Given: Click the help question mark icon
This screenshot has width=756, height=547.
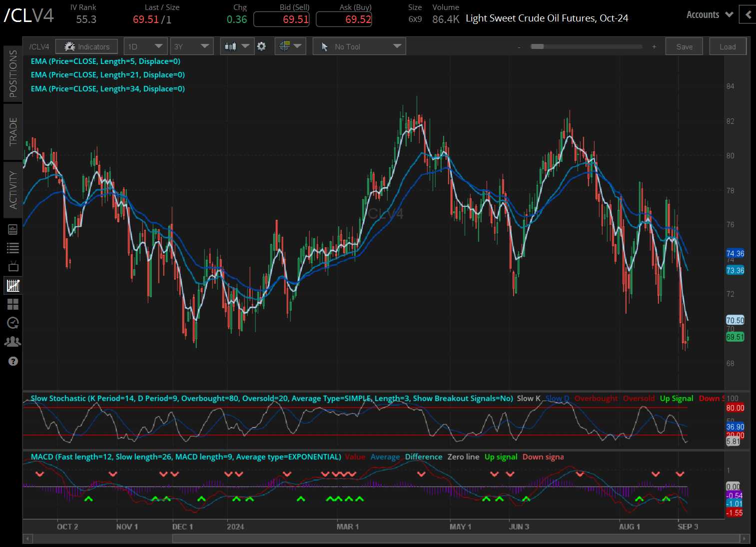Looking at the screenshot, I should pos(13,361).
